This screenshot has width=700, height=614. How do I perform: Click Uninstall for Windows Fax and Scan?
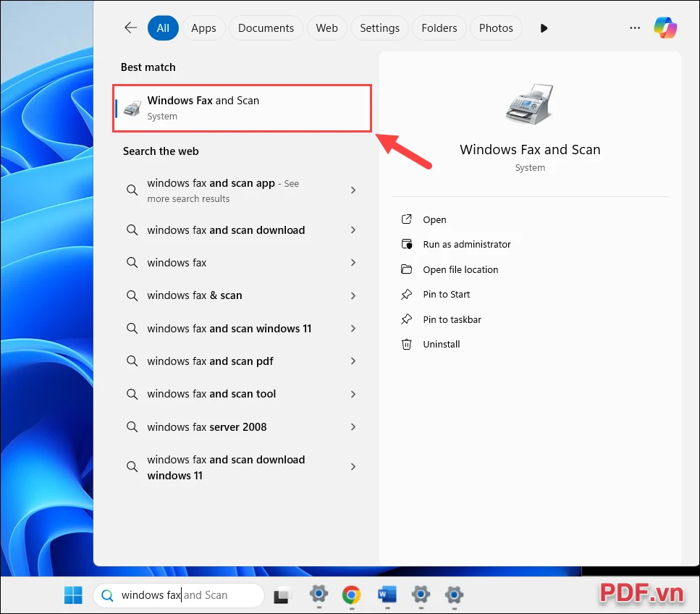[441, 344]
